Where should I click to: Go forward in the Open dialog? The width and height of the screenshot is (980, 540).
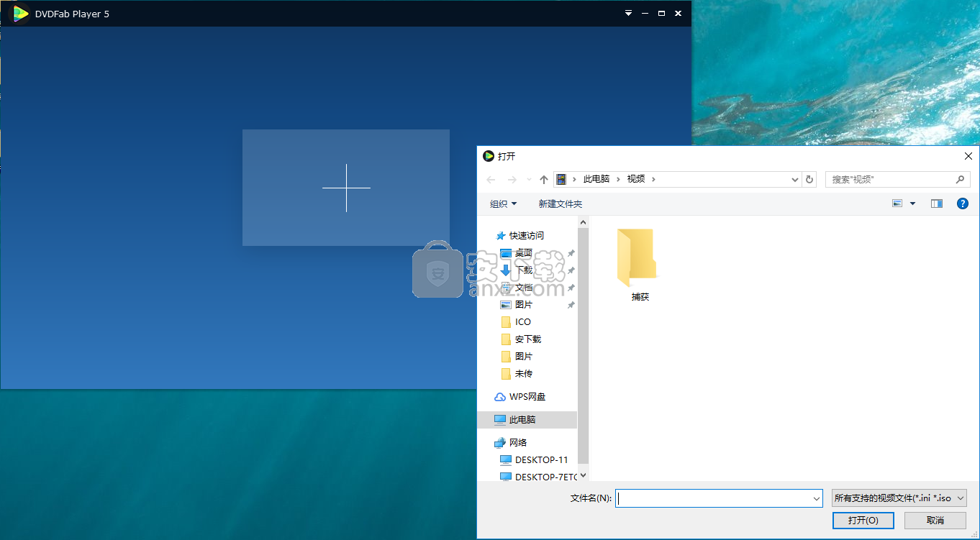pos(512,179)
